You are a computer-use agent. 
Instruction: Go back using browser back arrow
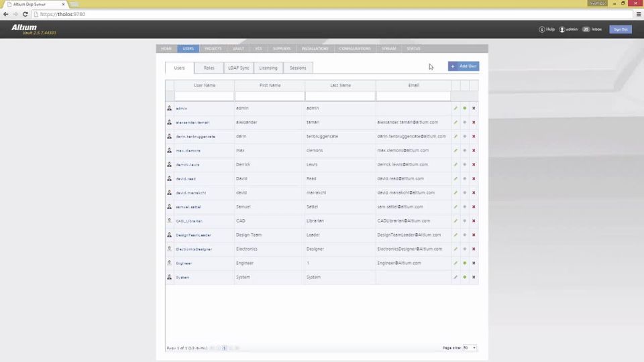tap(6, 14)
